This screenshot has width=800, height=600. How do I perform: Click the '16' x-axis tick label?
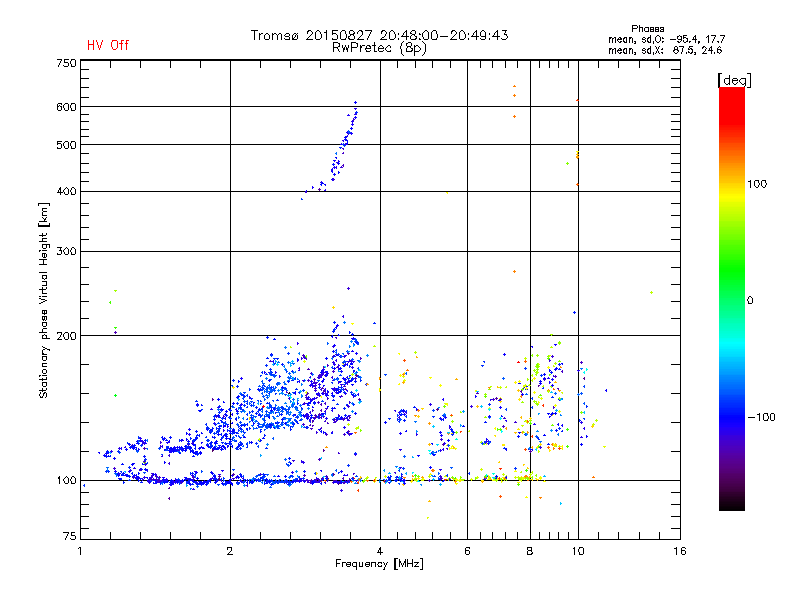(680, 551)
